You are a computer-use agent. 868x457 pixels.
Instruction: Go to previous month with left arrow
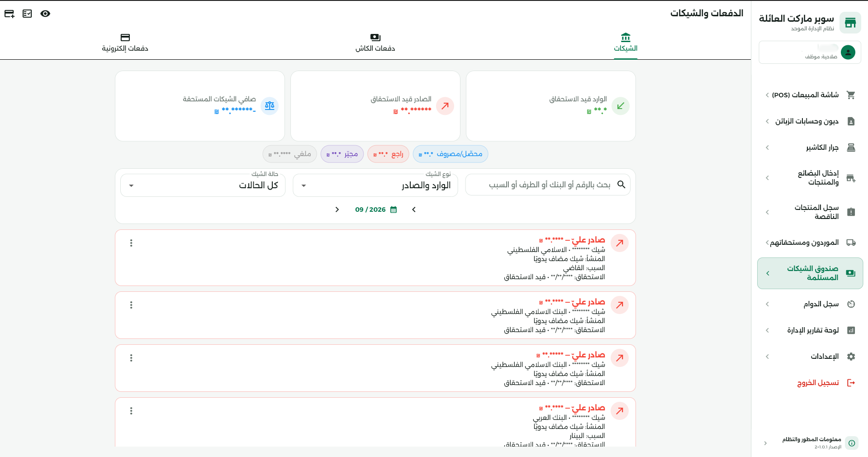tap(413, 209)
